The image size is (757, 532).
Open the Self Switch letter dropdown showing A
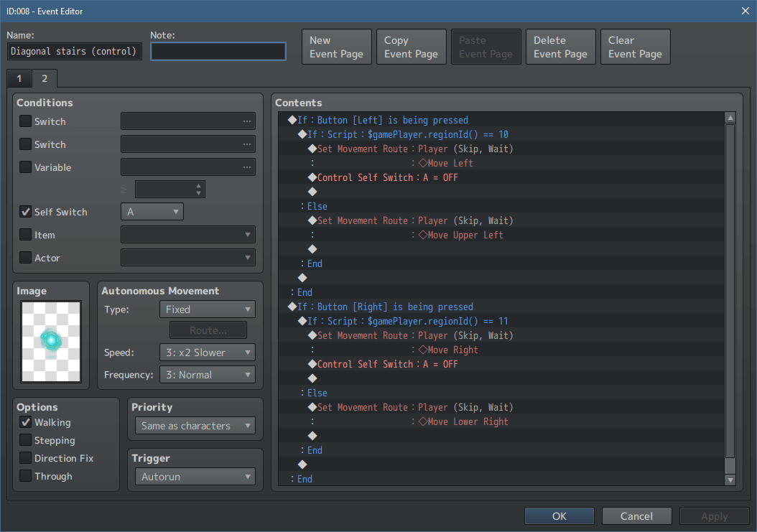coord(152,211)
